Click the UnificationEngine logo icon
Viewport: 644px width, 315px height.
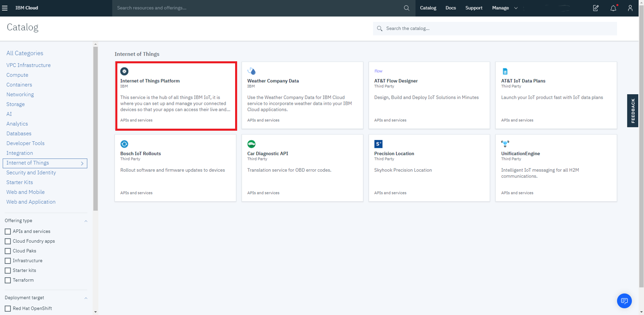505,143
